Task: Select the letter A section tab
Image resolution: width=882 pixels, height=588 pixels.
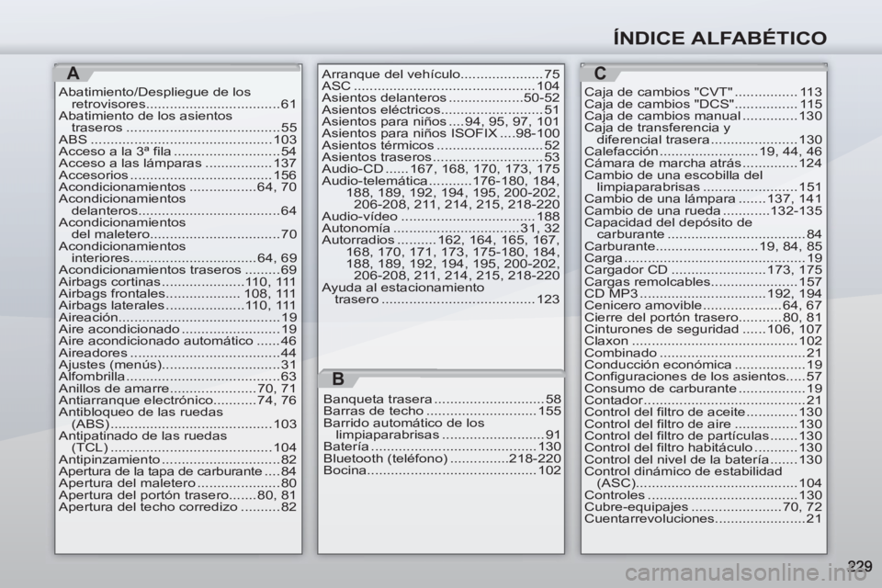Action: coord(73,73)
